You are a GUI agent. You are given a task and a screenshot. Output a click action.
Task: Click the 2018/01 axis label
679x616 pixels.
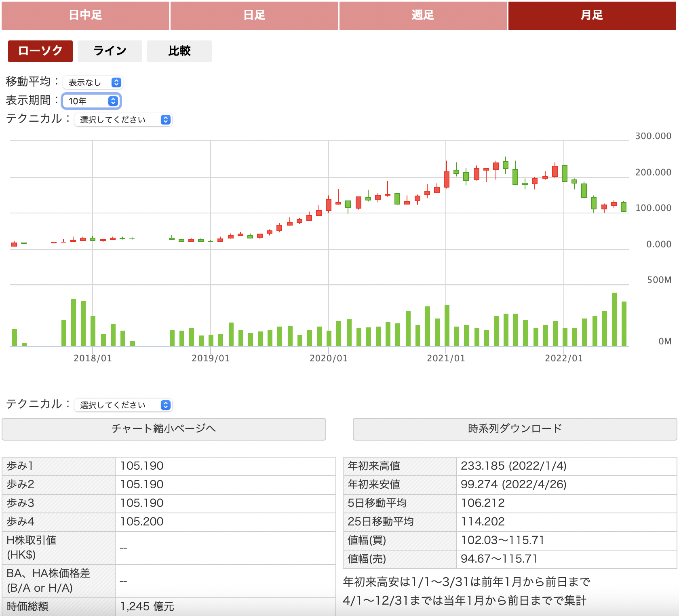click(x=93, y=358)
